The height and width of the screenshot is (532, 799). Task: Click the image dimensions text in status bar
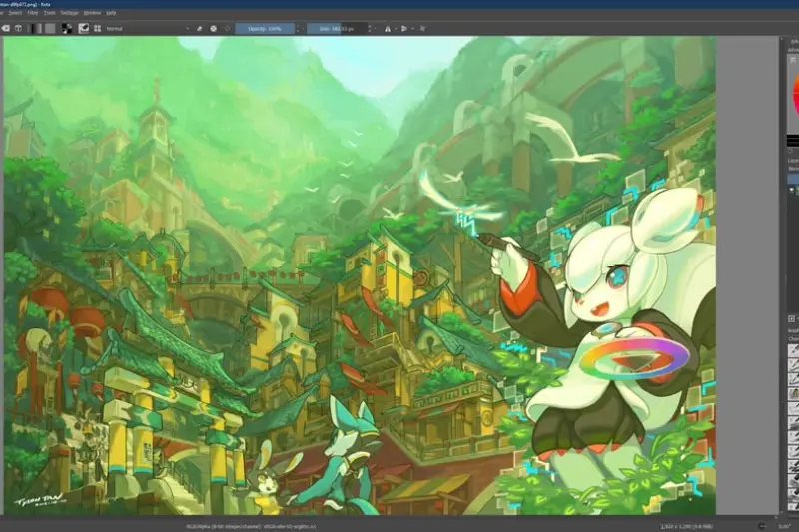tap(686, 526)
